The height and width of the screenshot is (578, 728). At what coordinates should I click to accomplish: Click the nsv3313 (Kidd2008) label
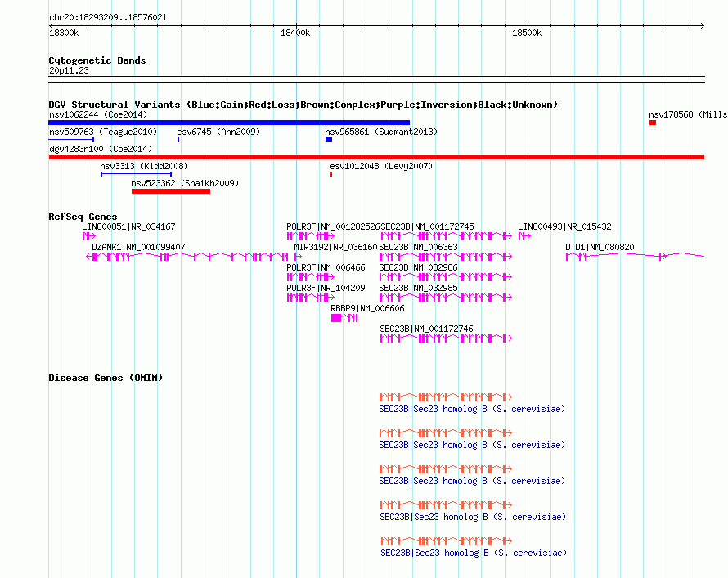coord(144,166)
